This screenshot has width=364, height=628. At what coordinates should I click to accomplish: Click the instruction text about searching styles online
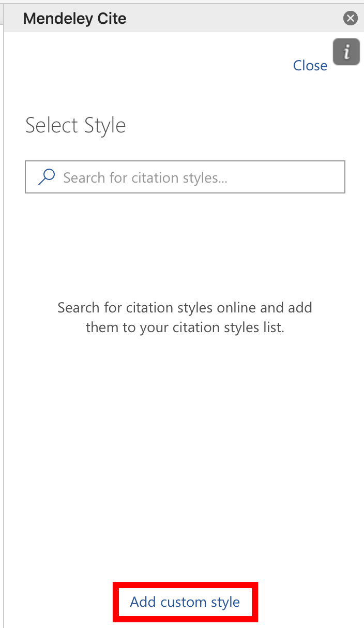(185, 317)
